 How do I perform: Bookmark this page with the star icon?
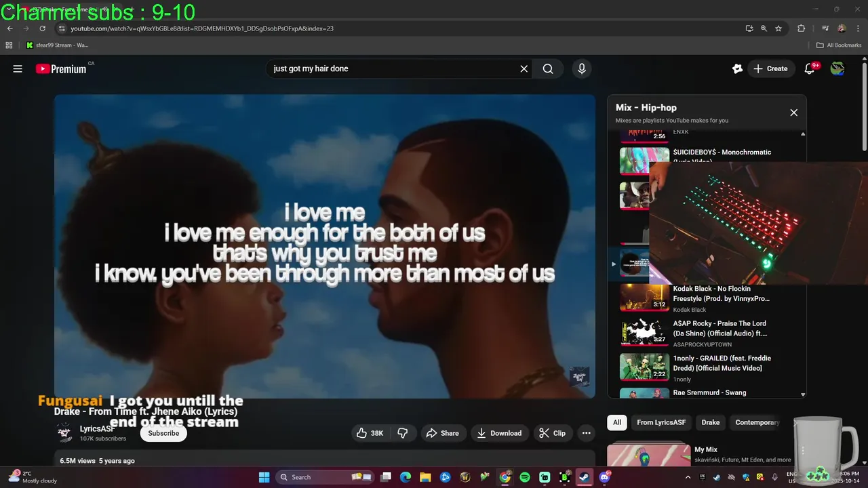click(778, 28)
